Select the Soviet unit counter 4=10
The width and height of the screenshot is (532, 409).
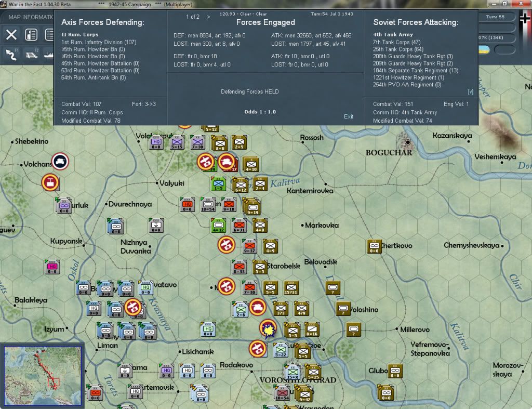[251, 165]
